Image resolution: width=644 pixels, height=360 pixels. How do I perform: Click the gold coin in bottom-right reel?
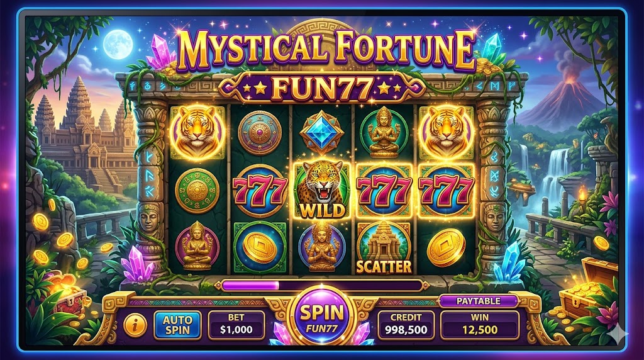(446, 248)
